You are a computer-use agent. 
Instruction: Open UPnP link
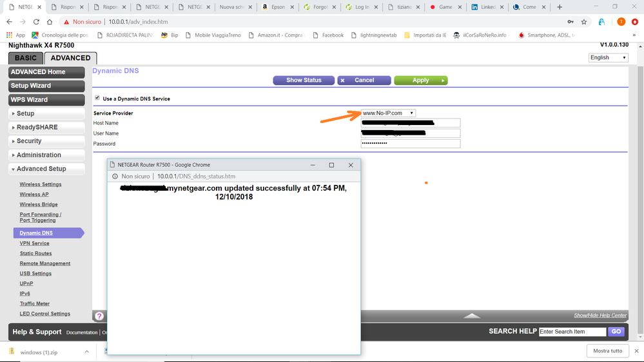click(x=26, y=283)
